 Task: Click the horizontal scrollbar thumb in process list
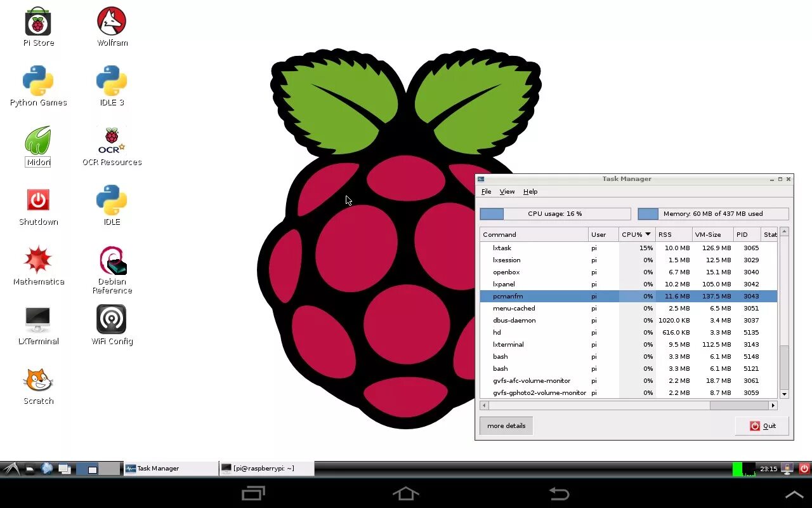738,405
